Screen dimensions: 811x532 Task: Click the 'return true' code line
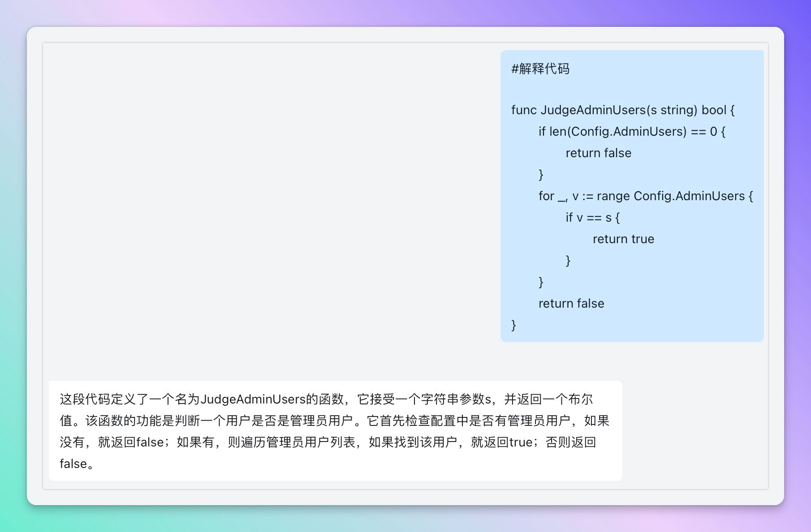[x=623, y=239]
